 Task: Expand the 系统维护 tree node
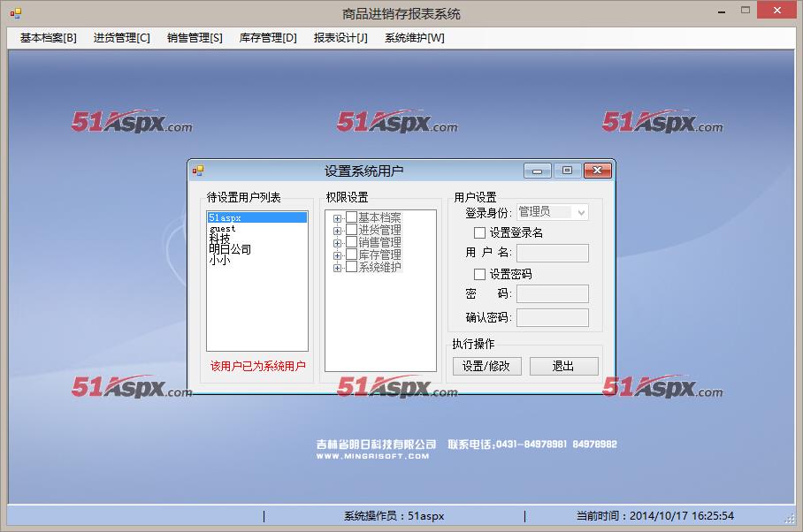click(337, 268)
